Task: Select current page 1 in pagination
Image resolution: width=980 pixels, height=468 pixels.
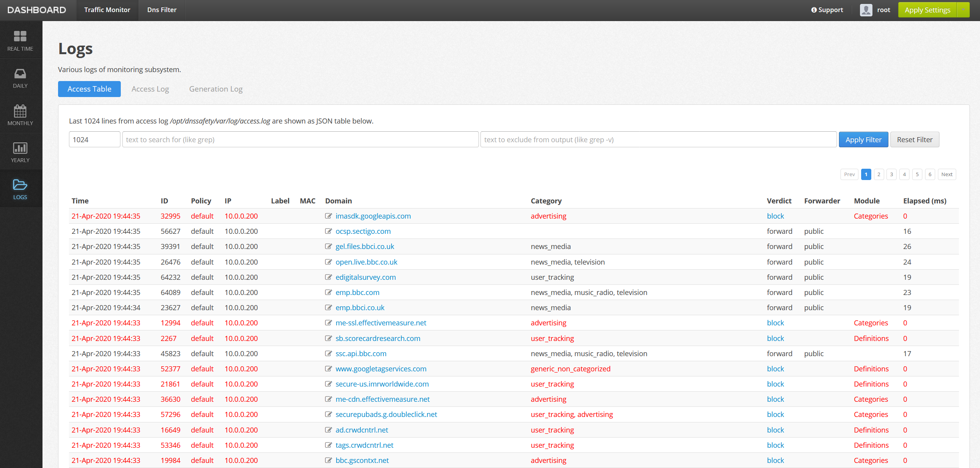Action: (x=866, y=174)
